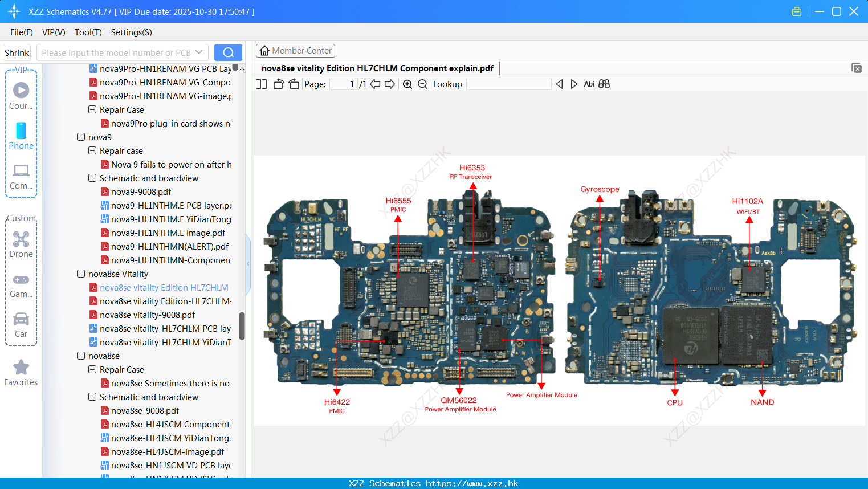The image size is (868, 489).
Task: Click the blue search button
Action: (228, 52)
